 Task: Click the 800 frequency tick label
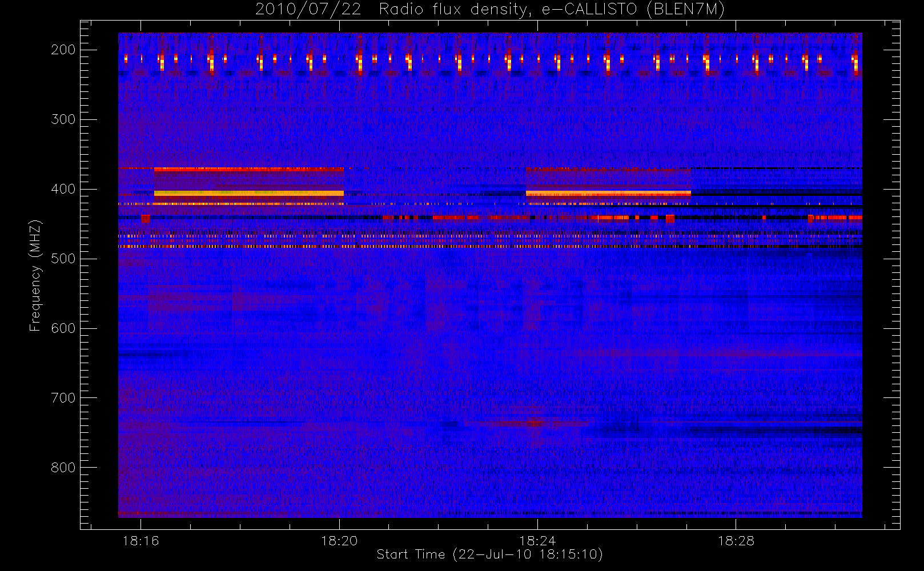click(63, 468)
